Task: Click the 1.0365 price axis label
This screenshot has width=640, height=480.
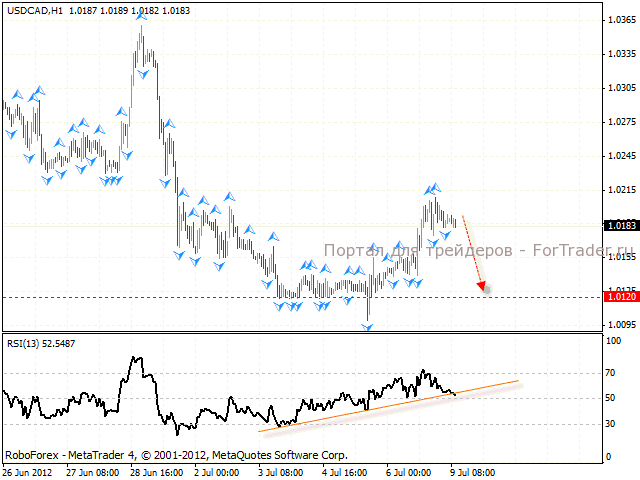Action: pos(620,21)
